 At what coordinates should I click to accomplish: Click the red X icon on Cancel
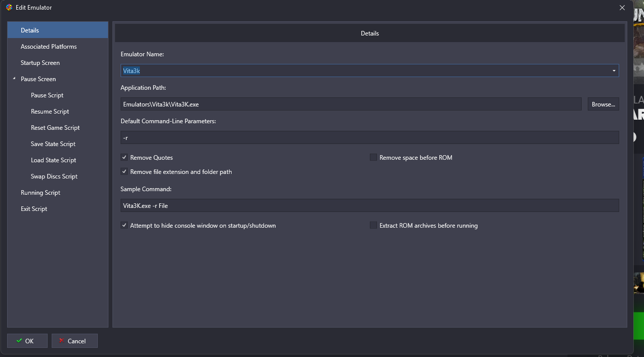click(62, 341)
